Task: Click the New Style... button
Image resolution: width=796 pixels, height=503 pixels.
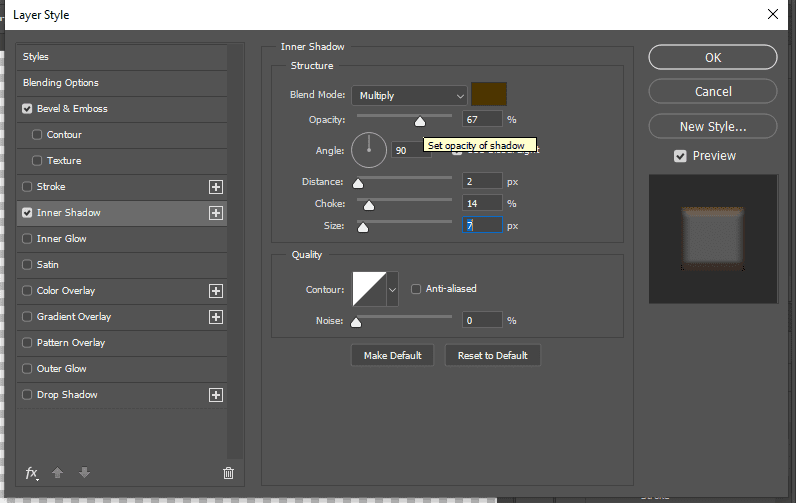Action: (713, 126)
